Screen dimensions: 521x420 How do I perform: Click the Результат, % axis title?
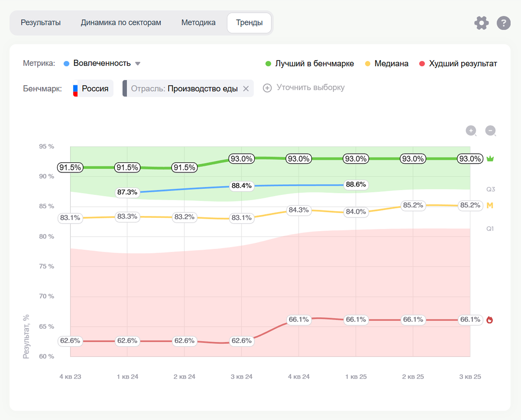point(26,337)
